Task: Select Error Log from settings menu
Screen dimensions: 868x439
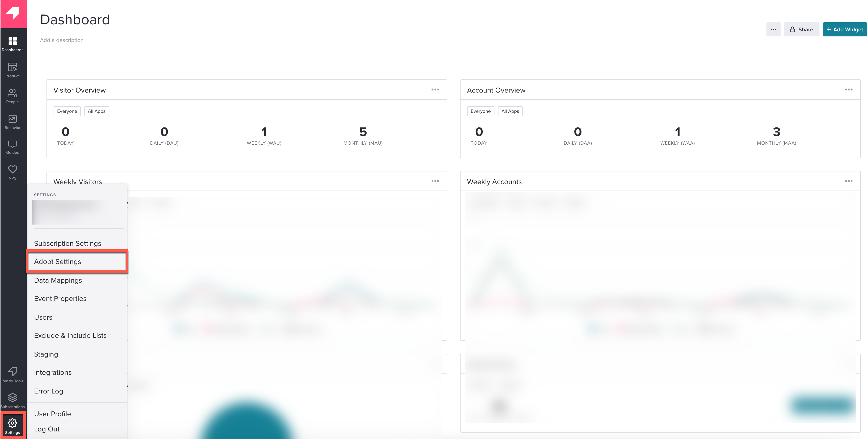Action: click(x=49, y=391)
